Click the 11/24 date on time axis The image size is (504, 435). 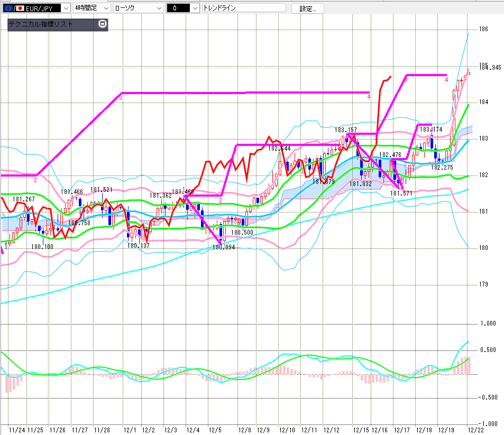(x=17, y=430)
